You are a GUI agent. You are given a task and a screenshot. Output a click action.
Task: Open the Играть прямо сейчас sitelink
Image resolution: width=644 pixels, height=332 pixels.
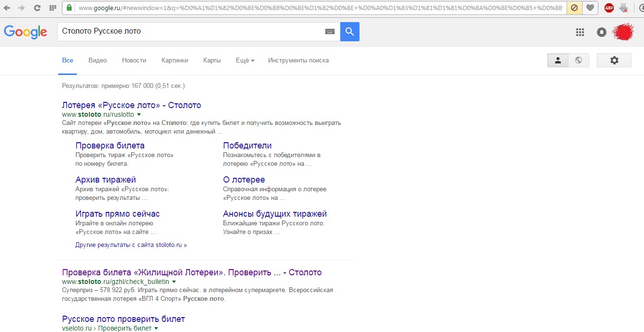coord(118,214)
